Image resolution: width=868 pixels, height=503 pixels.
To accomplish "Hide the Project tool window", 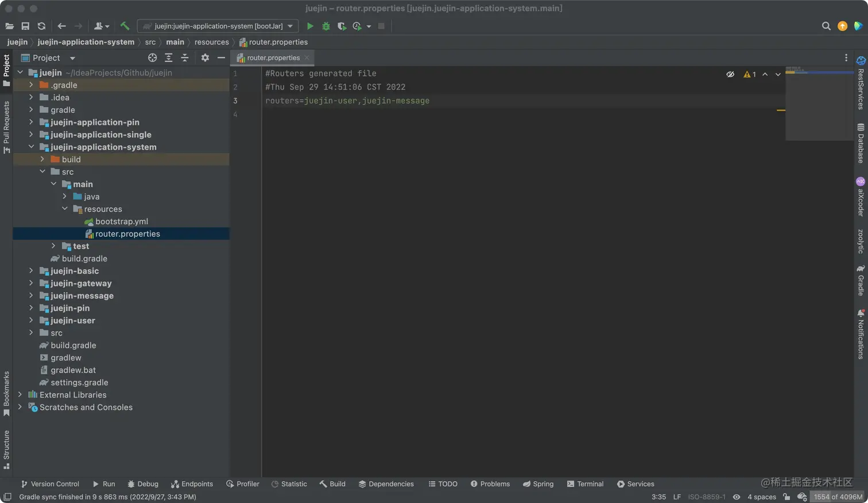I will pos(221,58).
